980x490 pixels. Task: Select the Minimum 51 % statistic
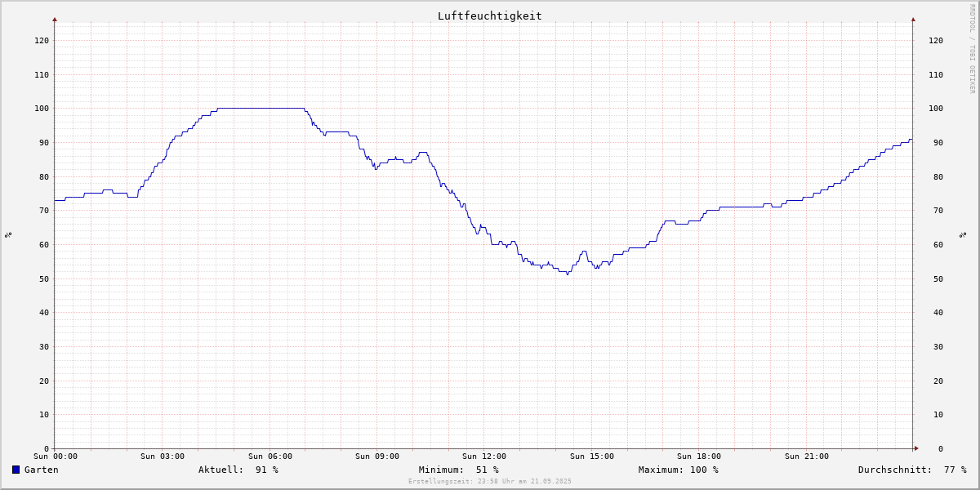(458, 470)
